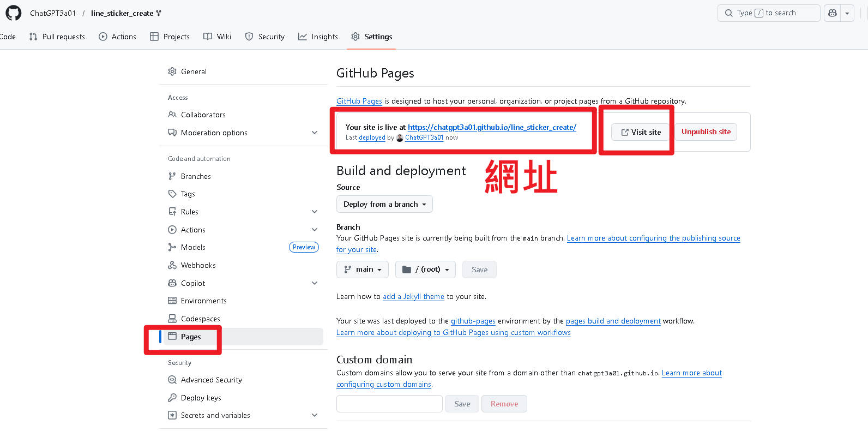Click the Codespaces icon

(x=172, y=319)
